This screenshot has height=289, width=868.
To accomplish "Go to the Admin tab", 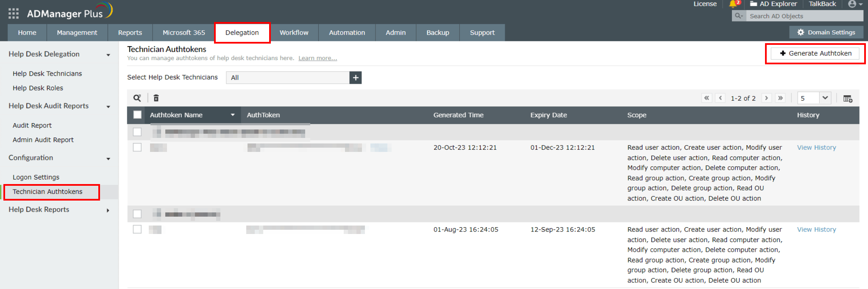I will (396, 33).
